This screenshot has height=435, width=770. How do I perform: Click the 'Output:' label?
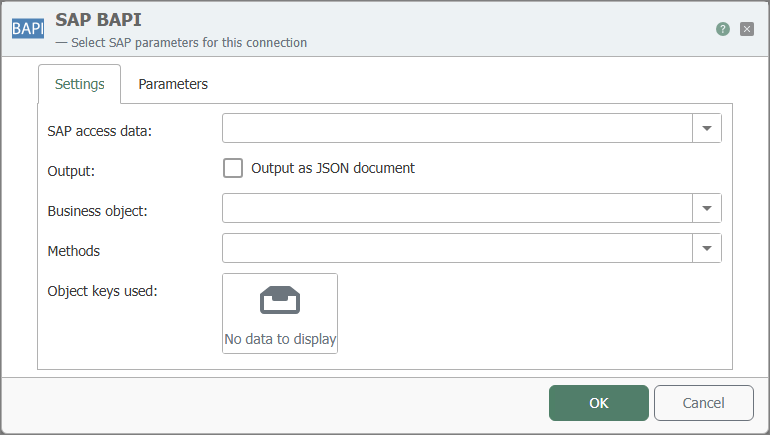[x=71, y=171]
